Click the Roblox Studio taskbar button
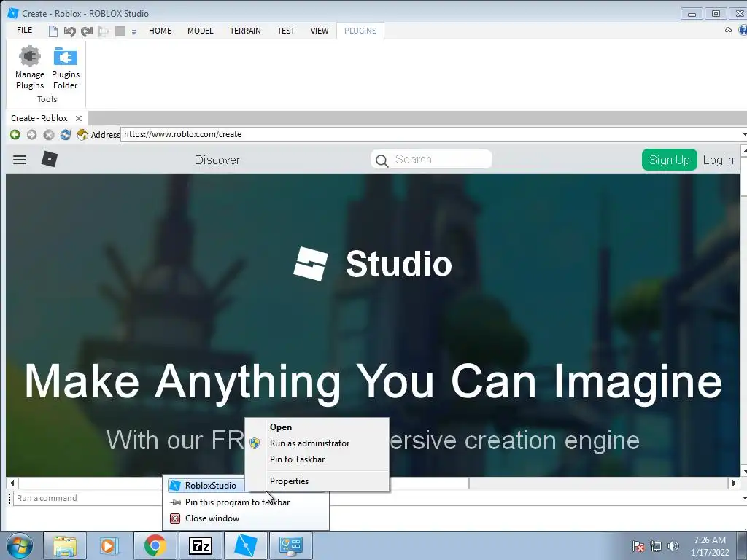Viewport: 747px width, 560px height. tap(245, 545)
